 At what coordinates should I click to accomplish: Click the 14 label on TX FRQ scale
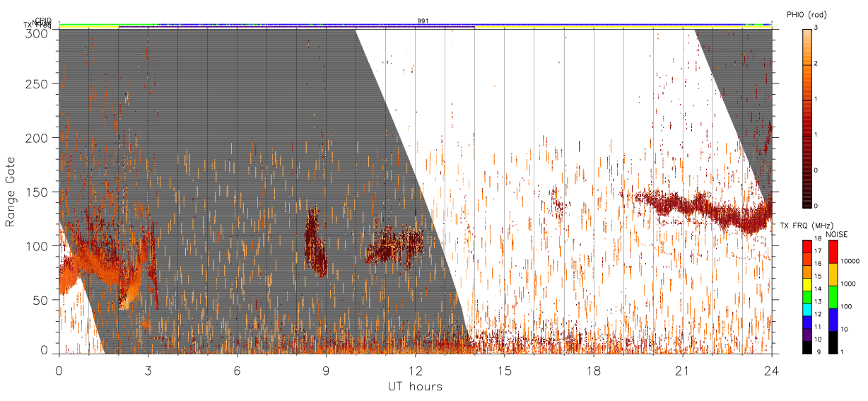point(817,290)
